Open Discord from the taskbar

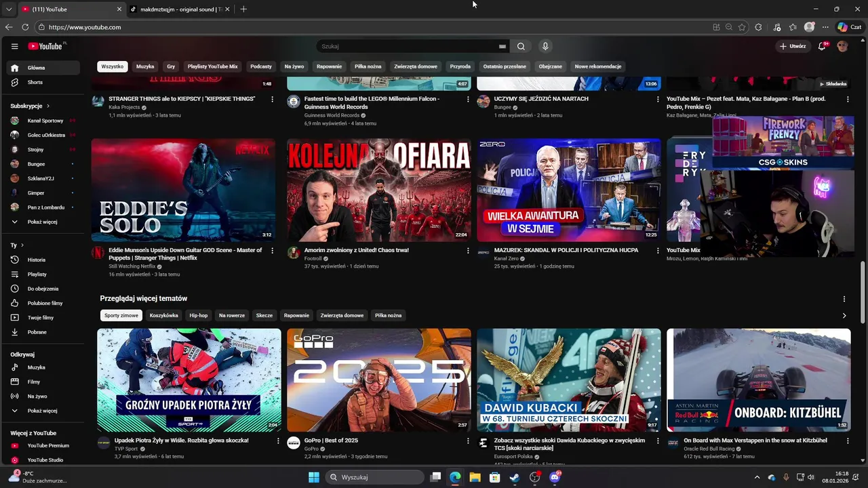point(555,477)
